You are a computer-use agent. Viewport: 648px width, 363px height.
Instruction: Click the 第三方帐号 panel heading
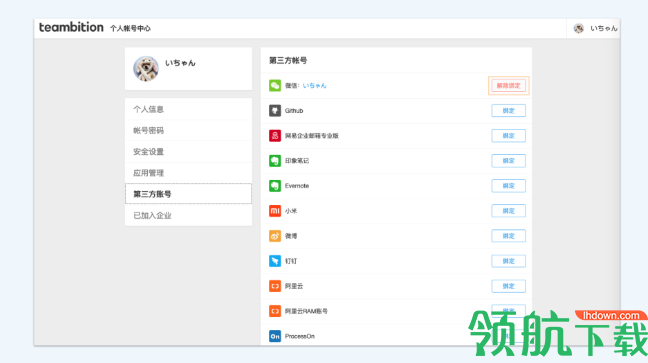tap(288, 60)
